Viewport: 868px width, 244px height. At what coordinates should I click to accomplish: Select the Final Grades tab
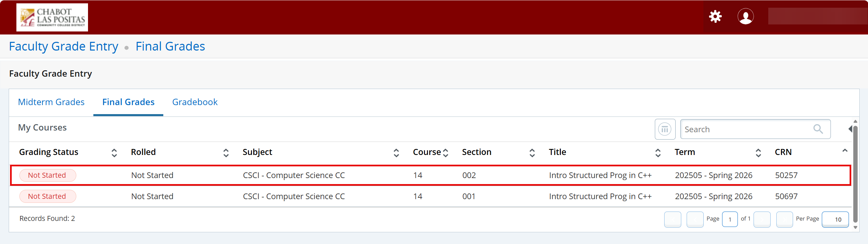(128, 102)
